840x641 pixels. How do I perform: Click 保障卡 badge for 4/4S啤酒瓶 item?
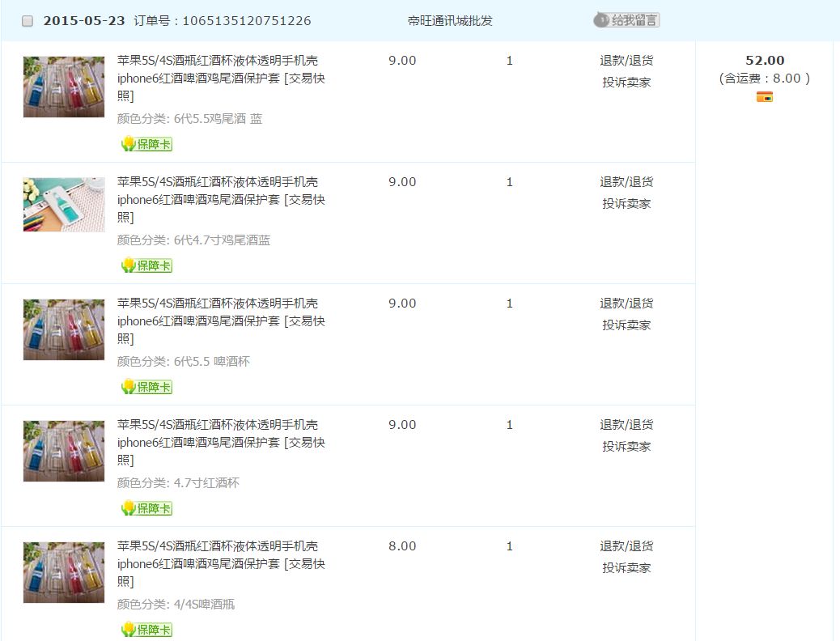click(x=146, y=630)
